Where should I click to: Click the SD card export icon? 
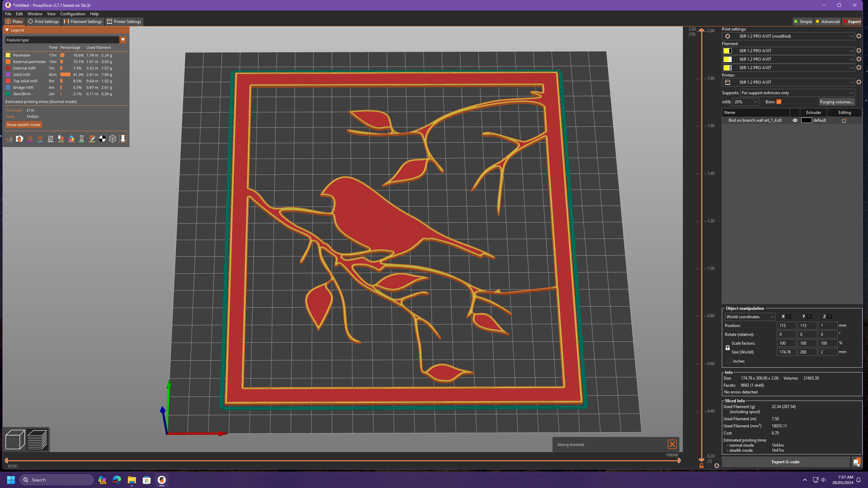point(856,462)
